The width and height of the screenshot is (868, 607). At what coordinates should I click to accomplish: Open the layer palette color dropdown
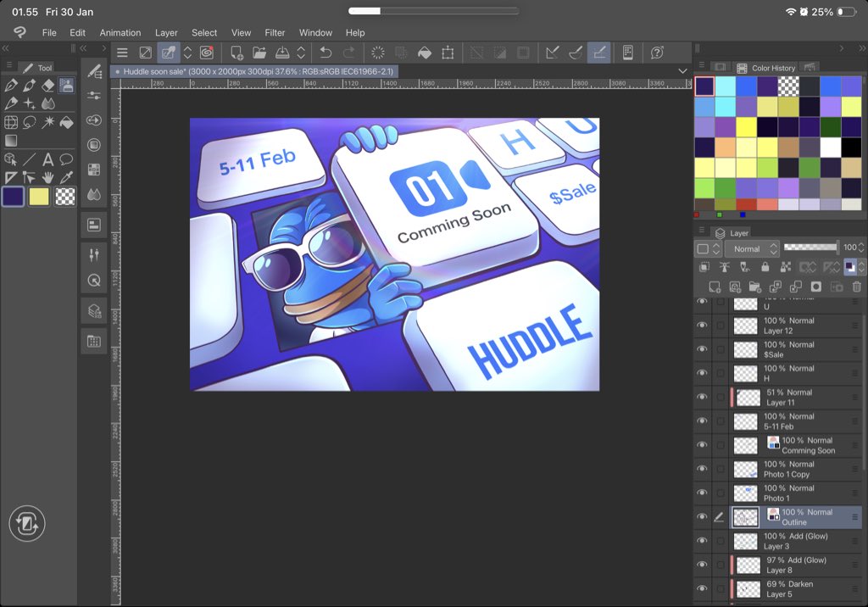tap(708, 248)
